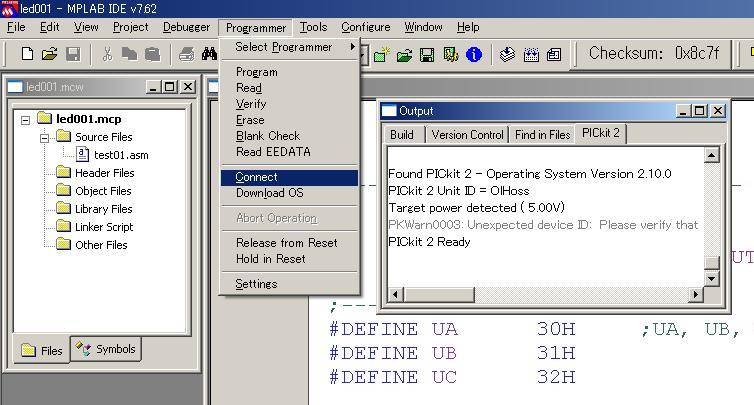Select Blank Check from Programmer menu
This screenshot has width=754, height=405.
(x=267, y=135)
